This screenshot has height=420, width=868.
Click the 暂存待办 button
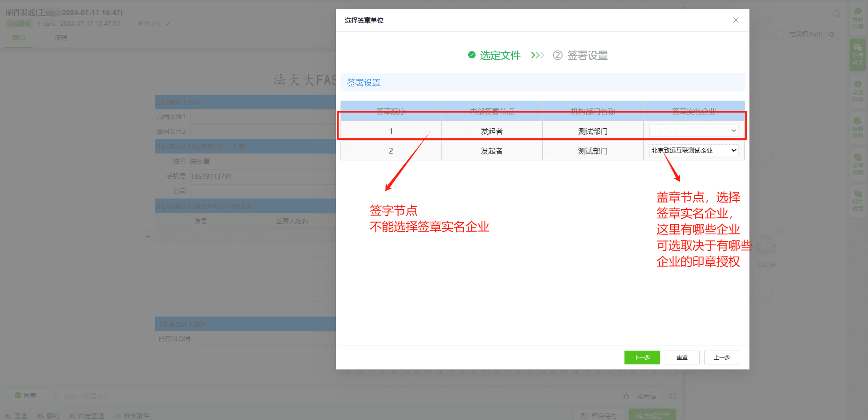pos(599,415)
